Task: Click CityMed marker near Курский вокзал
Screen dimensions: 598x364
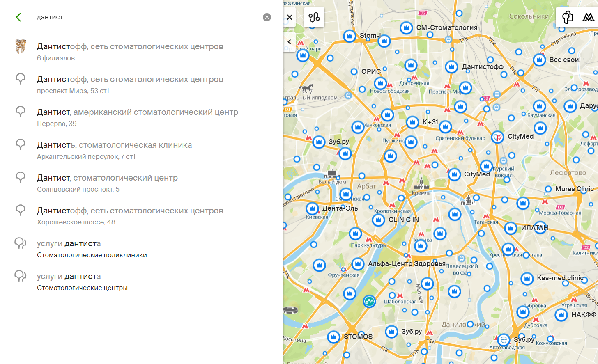Action: [454, 174]
